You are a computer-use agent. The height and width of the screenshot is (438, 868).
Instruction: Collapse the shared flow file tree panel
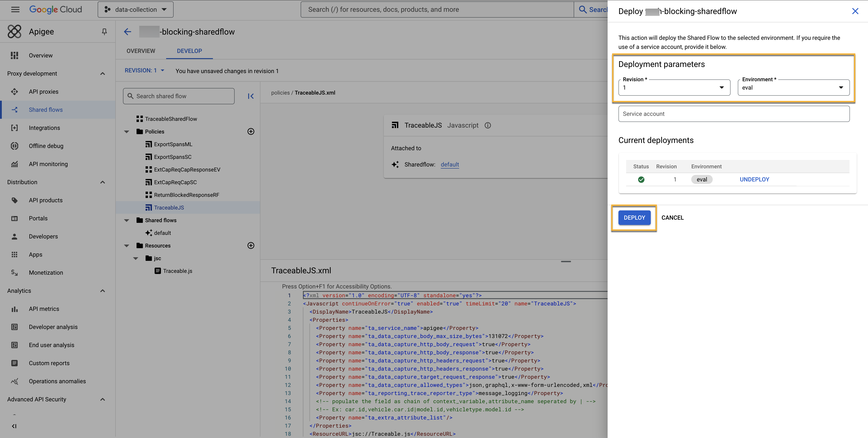[x=251, y=96]
